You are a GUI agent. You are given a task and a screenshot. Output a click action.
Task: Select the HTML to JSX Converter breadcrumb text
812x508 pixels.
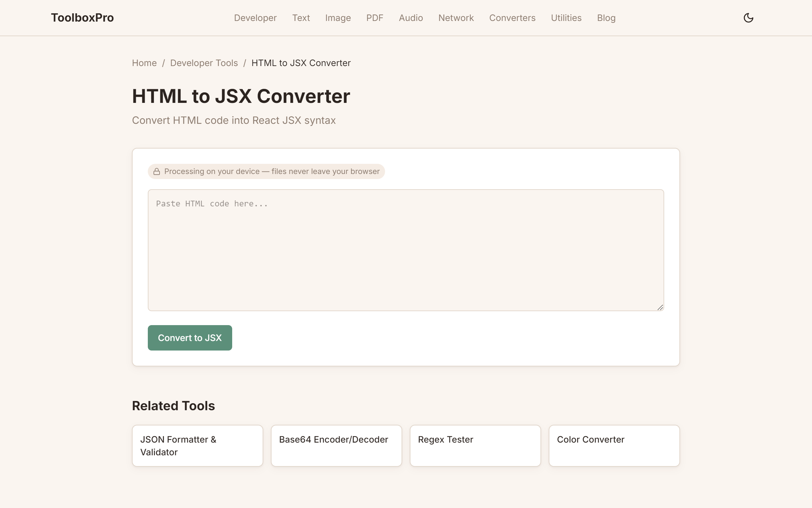[301, 63]
